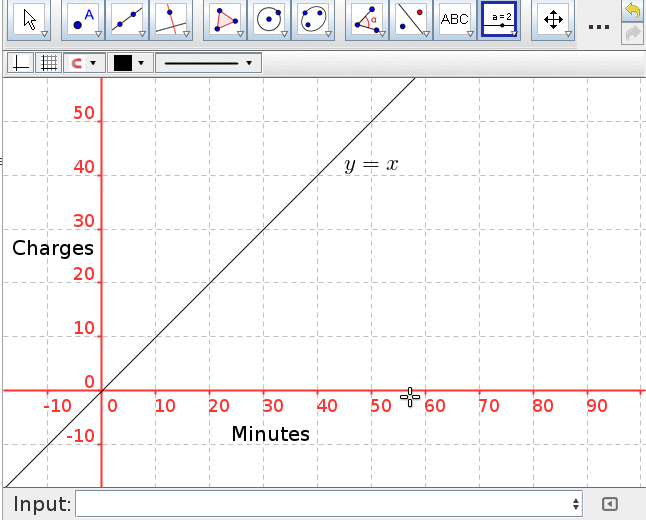
Task: Toggle axes visibility in style bar
Action: coord(19,63)
